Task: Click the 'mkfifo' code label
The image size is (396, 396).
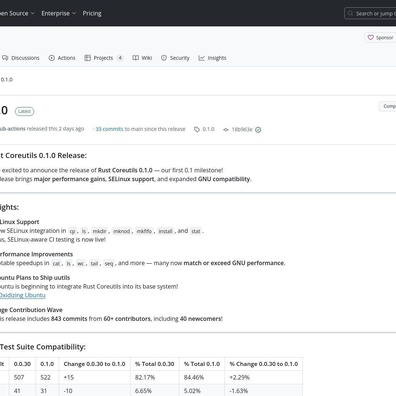Action: 144,231
